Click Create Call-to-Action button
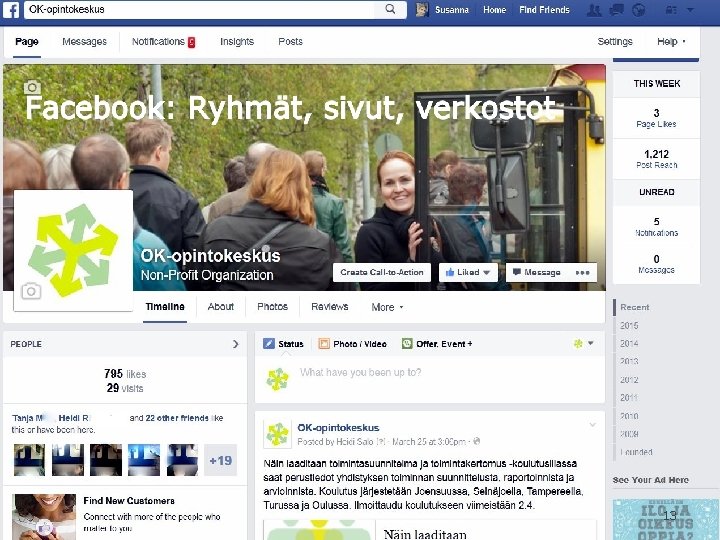Screen dimensions: 720x540 point(382,272)
